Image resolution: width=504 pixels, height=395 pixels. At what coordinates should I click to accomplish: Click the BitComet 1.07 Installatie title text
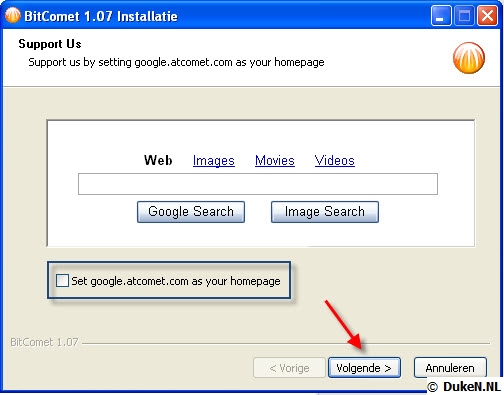(101, 16)
